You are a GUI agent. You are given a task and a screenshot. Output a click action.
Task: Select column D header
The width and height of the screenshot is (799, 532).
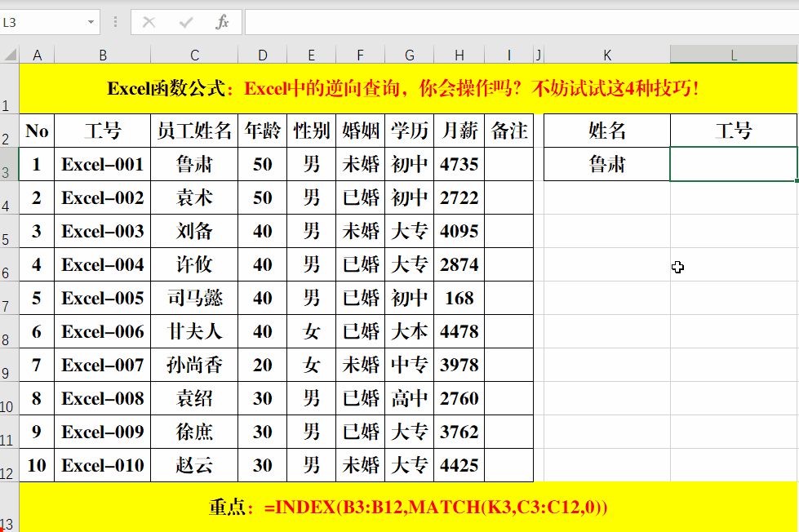click(263, 55)
